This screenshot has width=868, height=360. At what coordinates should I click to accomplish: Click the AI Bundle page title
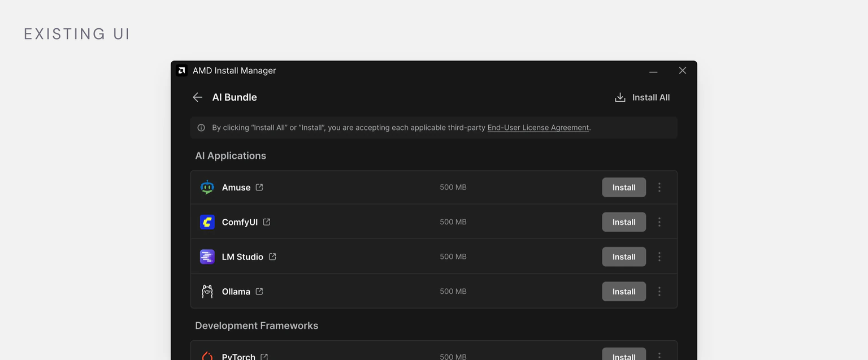235,97
